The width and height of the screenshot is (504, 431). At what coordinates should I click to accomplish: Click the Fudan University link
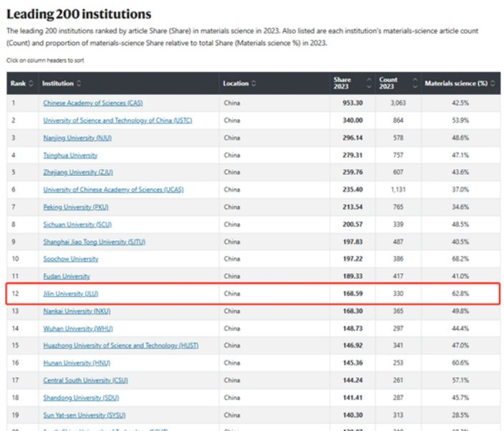[66, 276]
